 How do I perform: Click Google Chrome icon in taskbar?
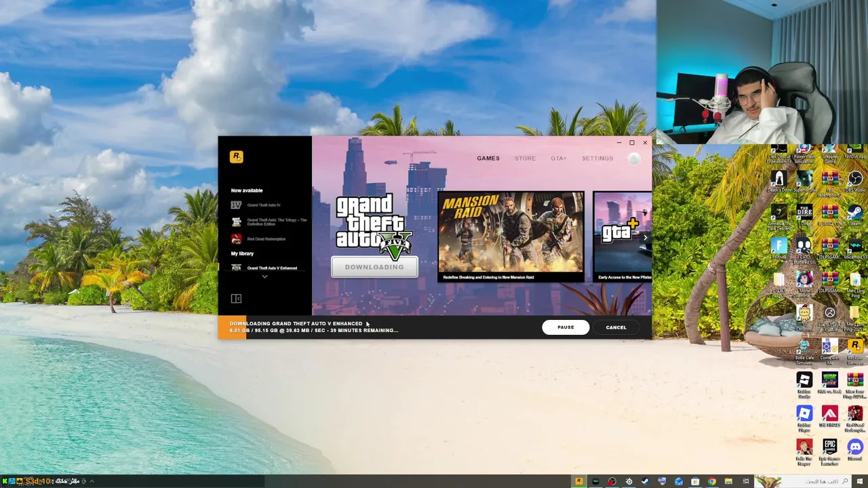[712, 481]
